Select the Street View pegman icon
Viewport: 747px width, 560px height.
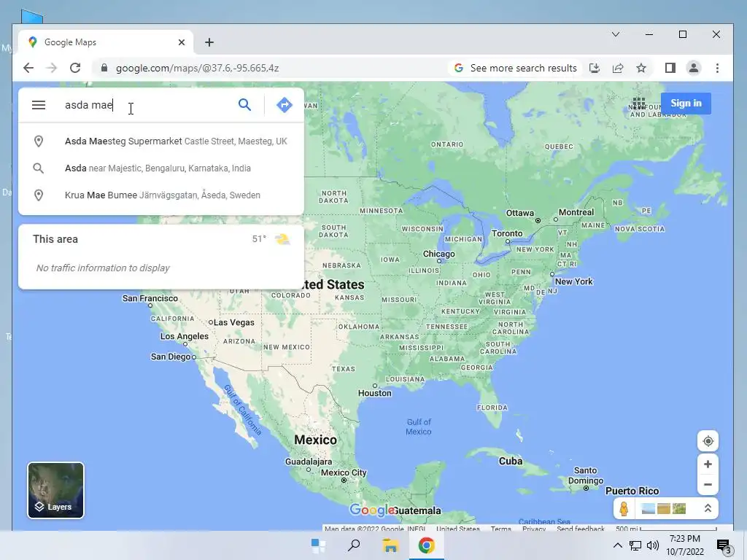tap(624, 508)
